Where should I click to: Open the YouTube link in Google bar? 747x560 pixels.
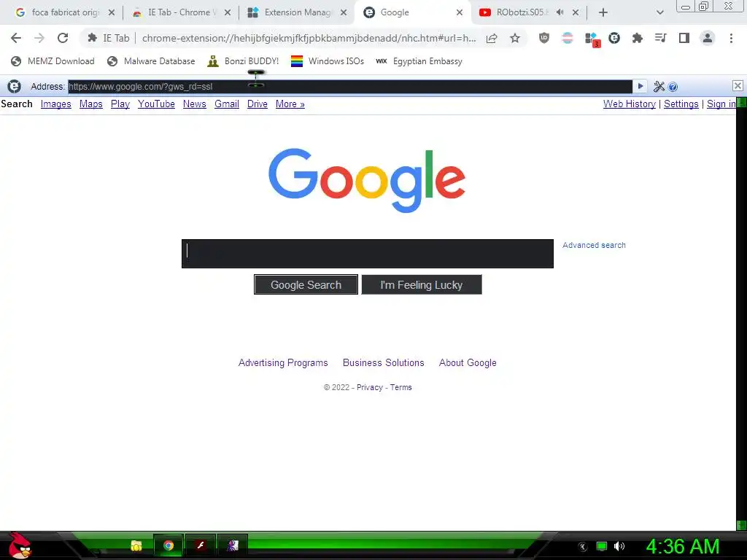pyautogui.click(x=156, y=104)
